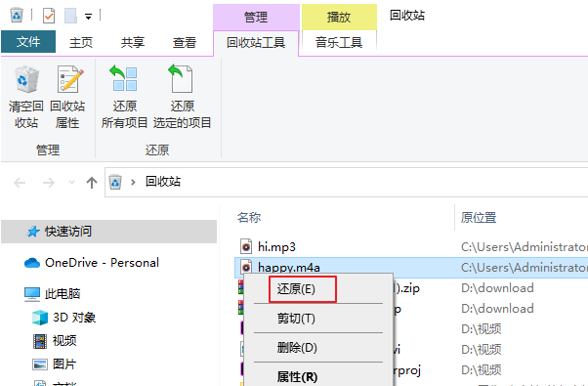Click the 3D 对象 cube icon

tap(40, 318)
